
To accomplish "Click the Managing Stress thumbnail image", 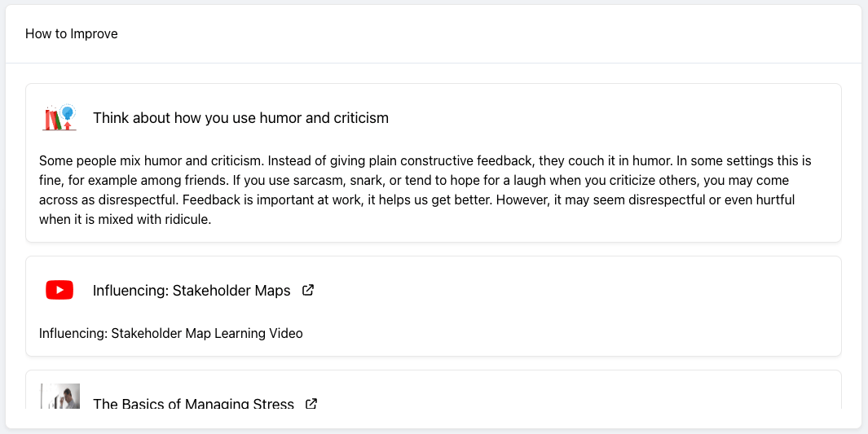I will tap(59, 397).
